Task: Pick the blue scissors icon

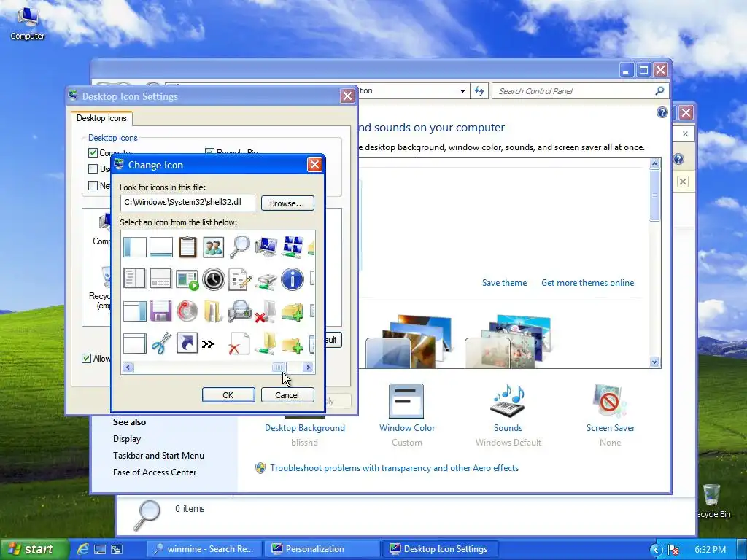Action: 161,343
